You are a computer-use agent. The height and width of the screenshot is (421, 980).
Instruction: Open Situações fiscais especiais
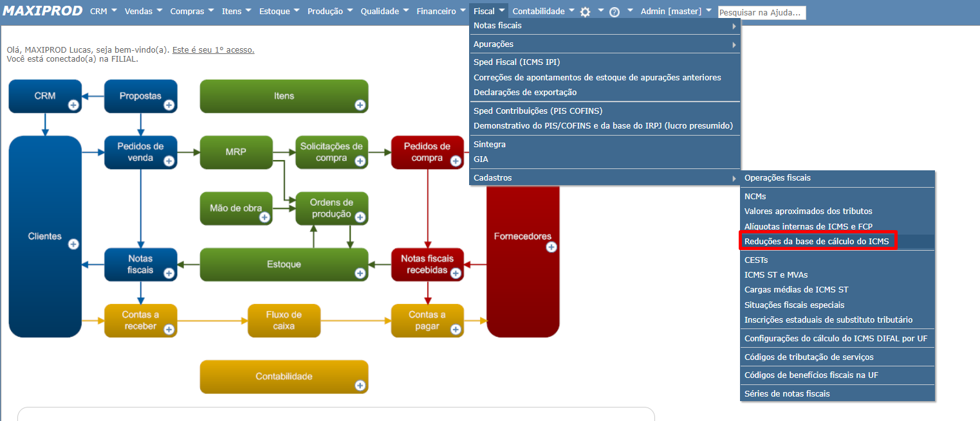click(837, 305)
